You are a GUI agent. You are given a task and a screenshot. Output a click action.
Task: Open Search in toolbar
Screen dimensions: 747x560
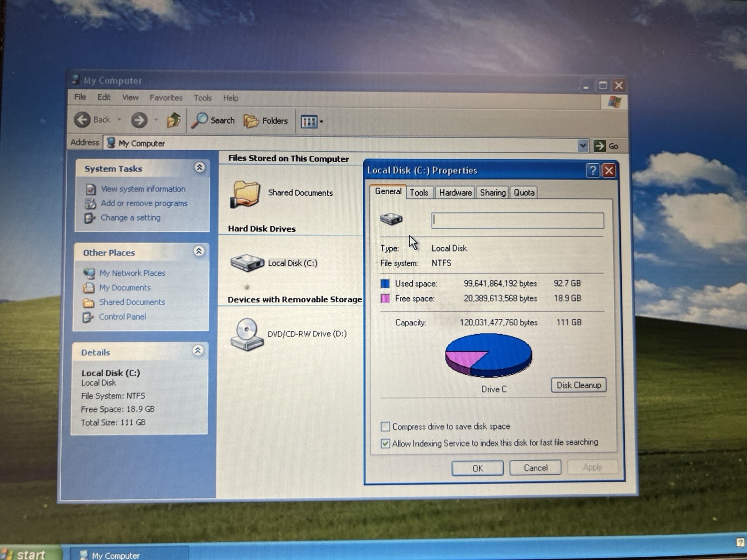pos(213,120)
